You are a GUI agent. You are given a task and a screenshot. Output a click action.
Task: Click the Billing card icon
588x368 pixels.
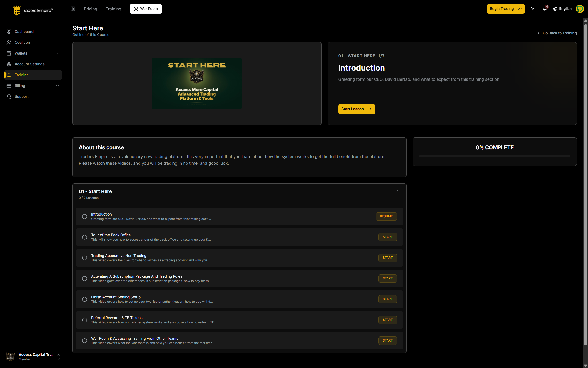(9, 86)
